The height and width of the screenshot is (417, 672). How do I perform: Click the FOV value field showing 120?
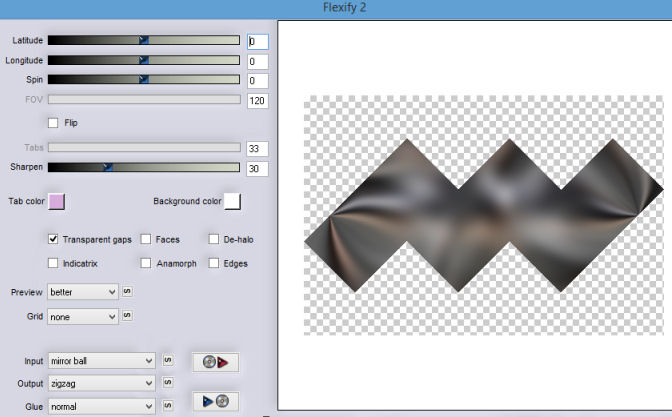tap(258, 101)
